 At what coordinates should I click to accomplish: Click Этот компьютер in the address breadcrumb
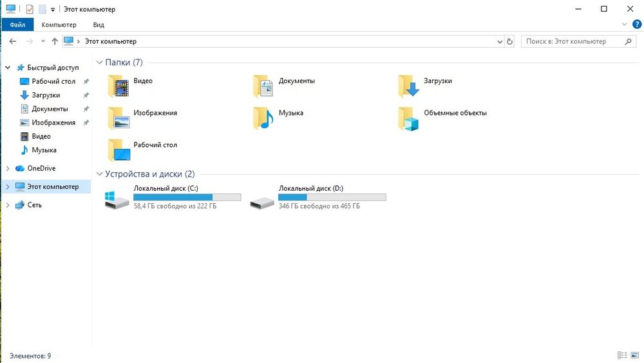[111, 41]
